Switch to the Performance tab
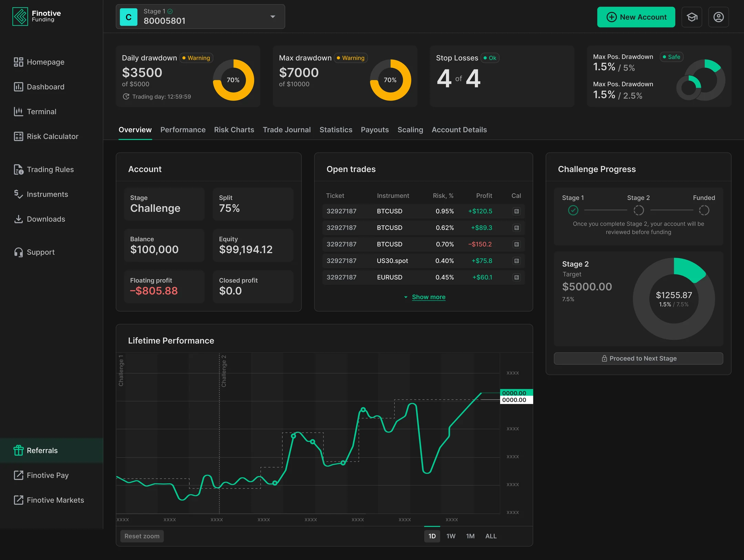Screen dimensions: 744x560 tap(183, 130)
